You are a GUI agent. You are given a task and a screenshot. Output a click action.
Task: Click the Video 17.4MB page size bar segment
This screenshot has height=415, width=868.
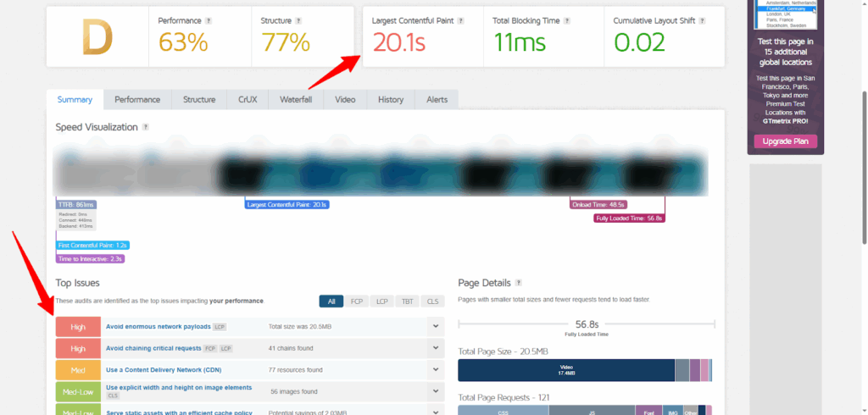pos(566,370)
